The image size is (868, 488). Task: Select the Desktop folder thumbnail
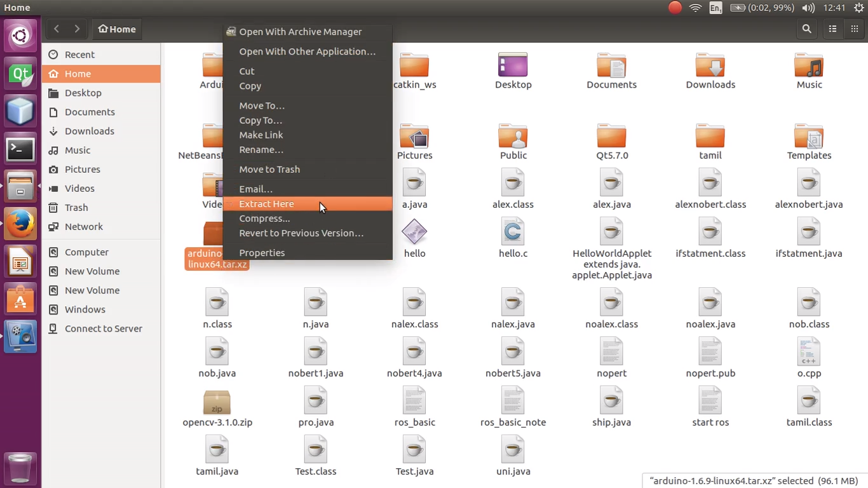[x=513, y=65]
